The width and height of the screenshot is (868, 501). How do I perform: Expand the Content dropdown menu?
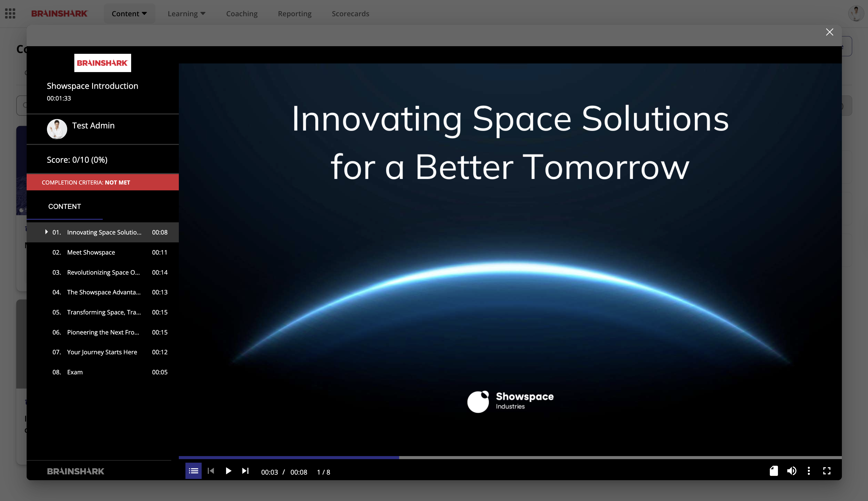[x=129, y=13]
